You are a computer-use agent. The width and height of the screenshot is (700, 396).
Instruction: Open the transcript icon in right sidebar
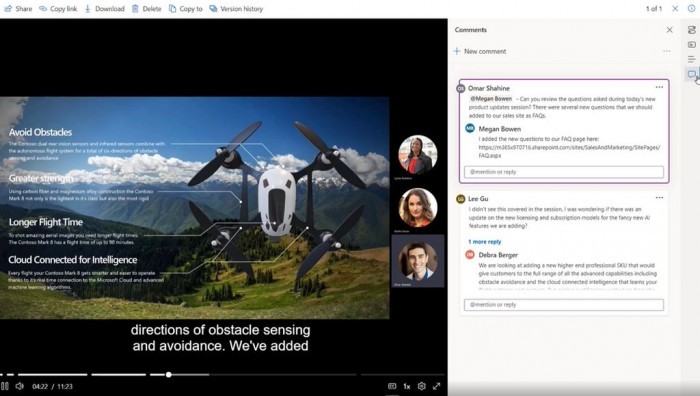click(x=692, y=59)
